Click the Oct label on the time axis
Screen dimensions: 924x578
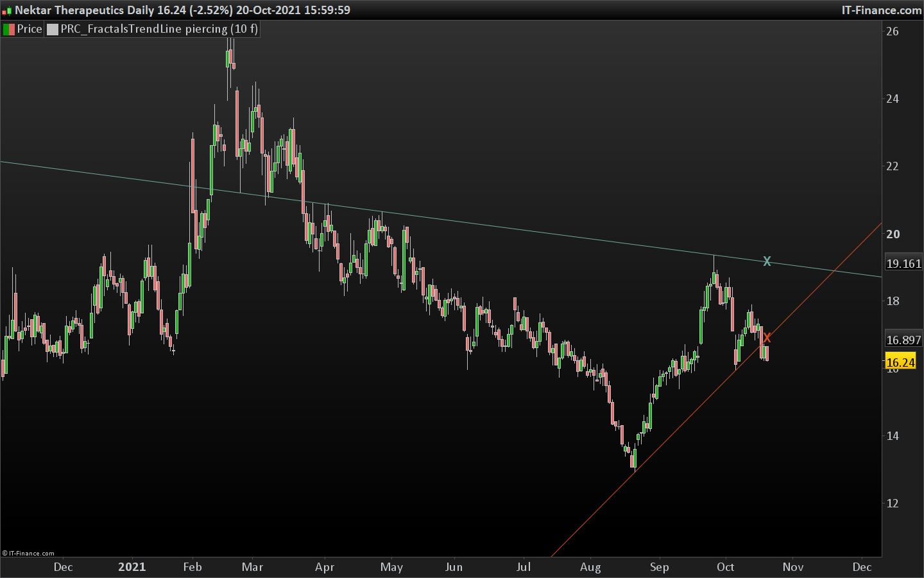click(x=726, y=567)
